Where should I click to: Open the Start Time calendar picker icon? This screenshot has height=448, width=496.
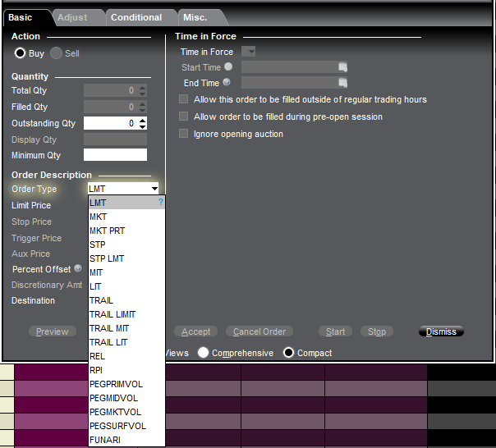pos(342,67)
